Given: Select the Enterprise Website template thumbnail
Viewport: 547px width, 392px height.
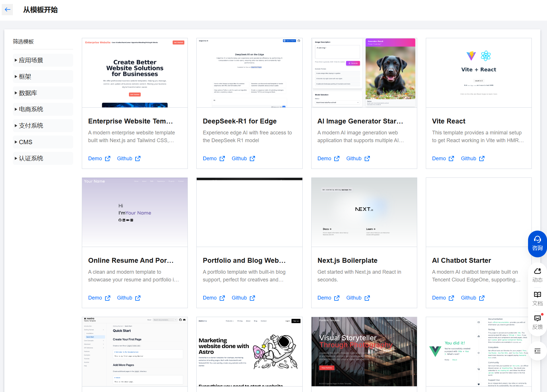Looking at the screenshot, I should 135,73.
